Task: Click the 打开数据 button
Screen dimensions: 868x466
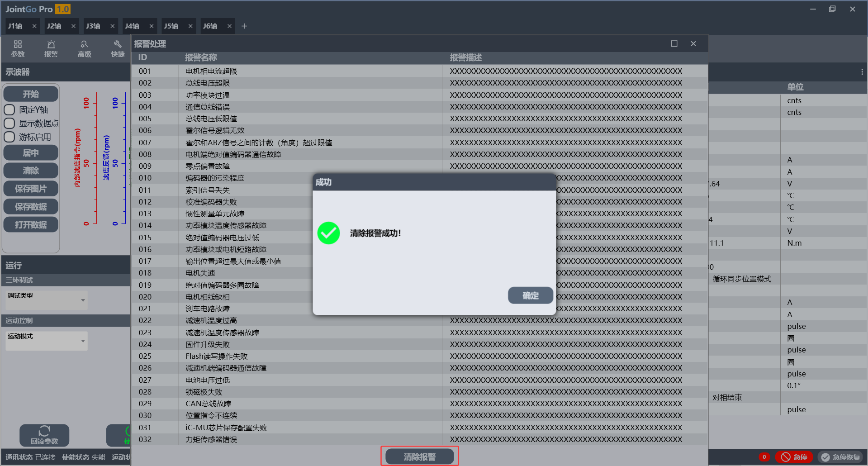Action: 31,225
